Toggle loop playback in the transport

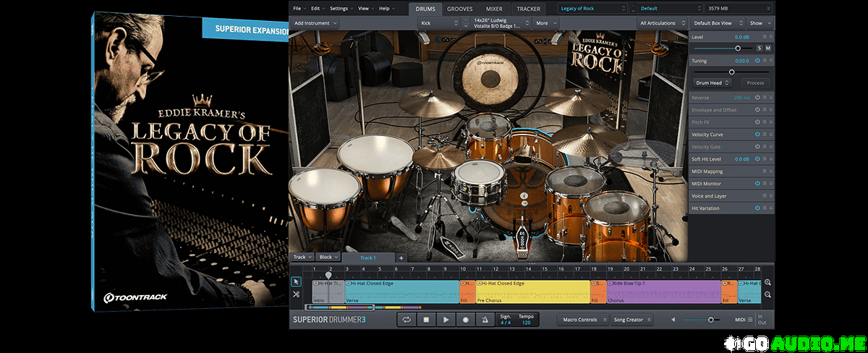pos(407,319)
